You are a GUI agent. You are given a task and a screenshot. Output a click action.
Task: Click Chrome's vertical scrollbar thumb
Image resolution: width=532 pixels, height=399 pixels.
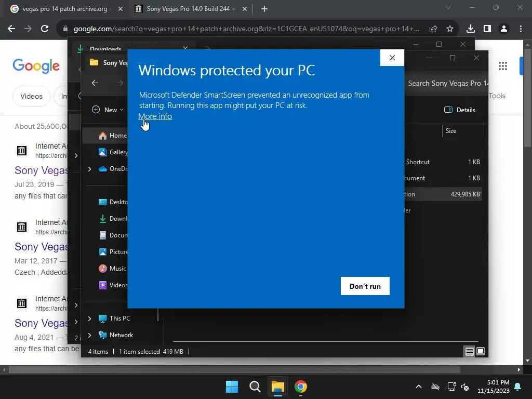pyautogui.click(x=527, y=98)
